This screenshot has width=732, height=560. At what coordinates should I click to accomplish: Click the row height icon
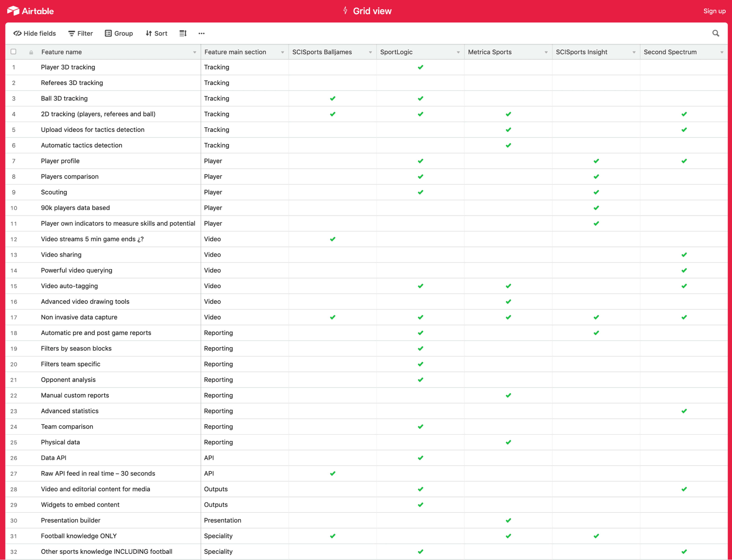click(x=183, y=33)
